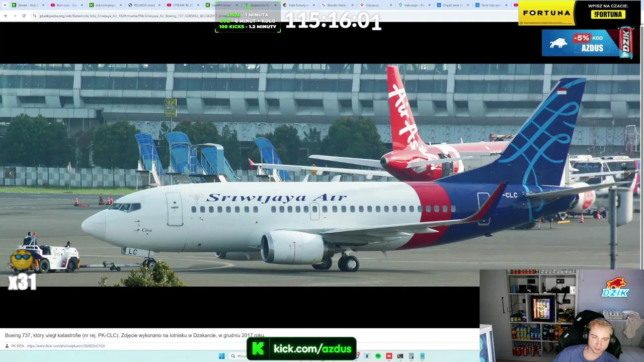Switch to the 'BELABOX cloud' tab
The height and width of the screenshot is (362, 644).
(x=144, y=5)
